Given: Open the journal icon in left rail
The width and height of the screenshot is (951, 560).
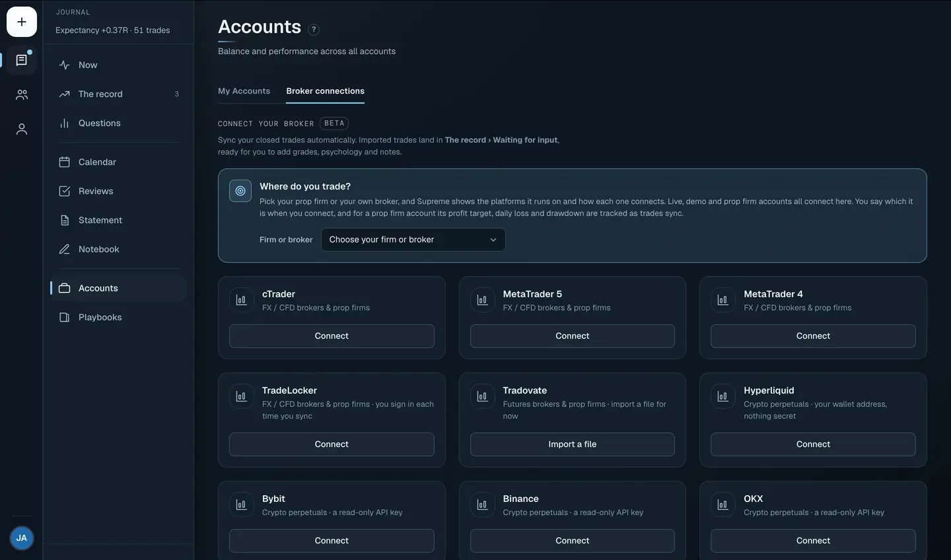Looking at the screenshot, I should 22,60.
